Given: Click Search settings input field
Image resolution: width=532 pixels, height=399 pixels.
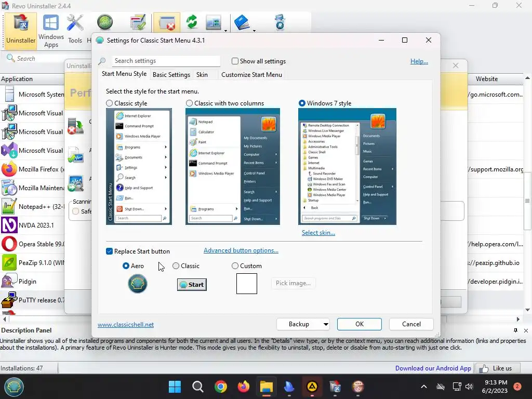Looking at the screenshot, I should (166, 61).
